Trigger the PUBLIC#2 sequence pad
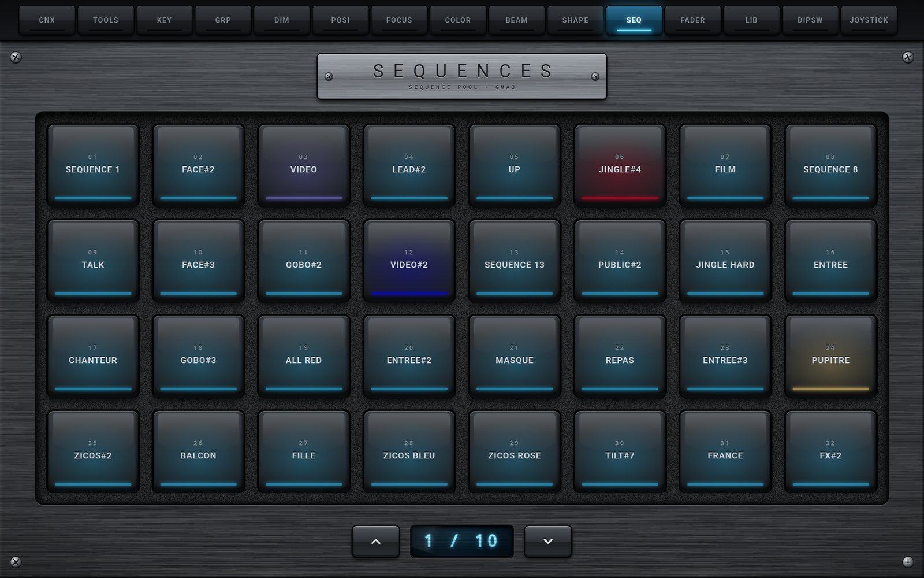Viewport: 924px width, 578px height. 620,260
